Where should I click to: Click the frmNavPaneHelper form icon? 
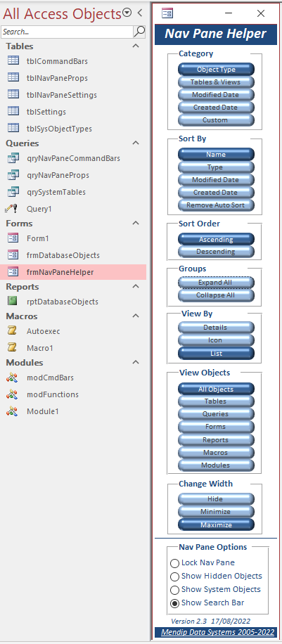click(x=13, y=272)
